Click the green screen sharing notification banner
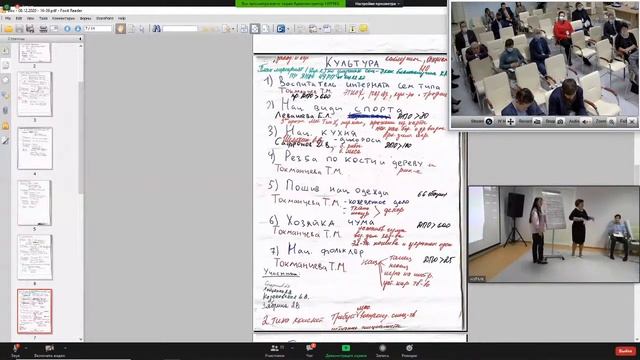Image resolution: width=640 pixels, height=360 pixels. point(291,4)
